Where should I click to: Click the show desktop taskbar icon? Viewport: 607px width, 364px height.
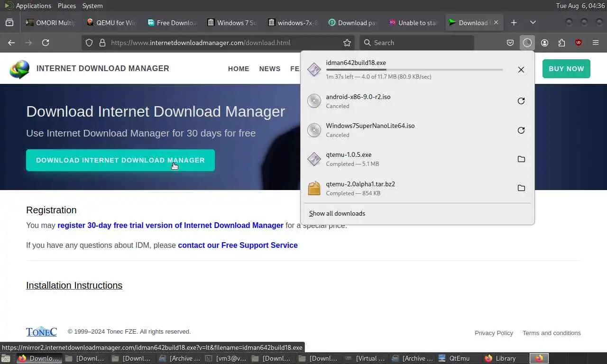point(6,358)
